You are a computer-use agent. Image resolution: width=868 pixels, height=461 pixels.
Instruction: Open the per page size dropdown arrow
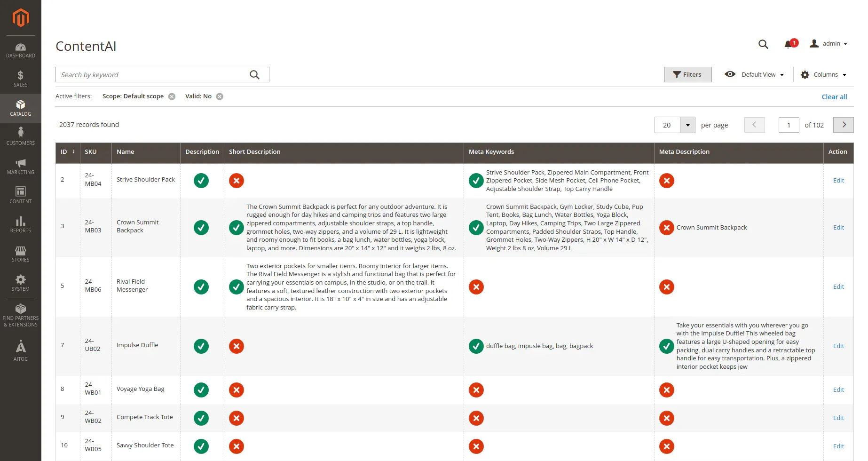tap(687, 125)
